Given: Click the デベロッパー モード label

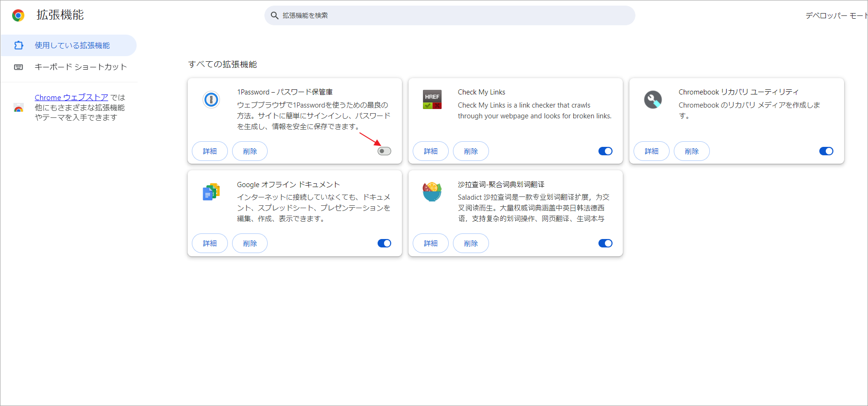Looking at the screenshot, I should (836, 15).
